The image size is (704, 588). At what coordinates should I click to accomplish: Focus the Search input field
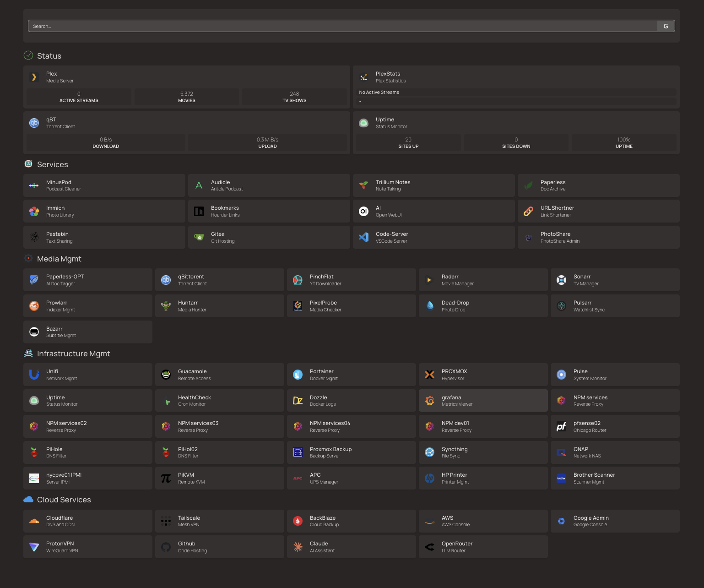click(x=343, y=26)
